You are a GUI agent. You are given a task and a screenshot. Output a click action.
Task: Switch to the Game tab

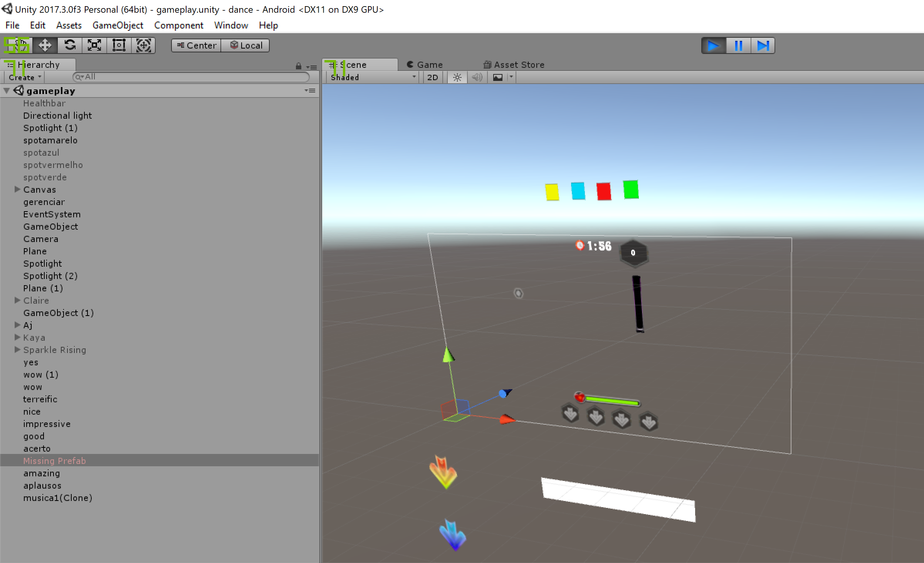tap(425, 65)
